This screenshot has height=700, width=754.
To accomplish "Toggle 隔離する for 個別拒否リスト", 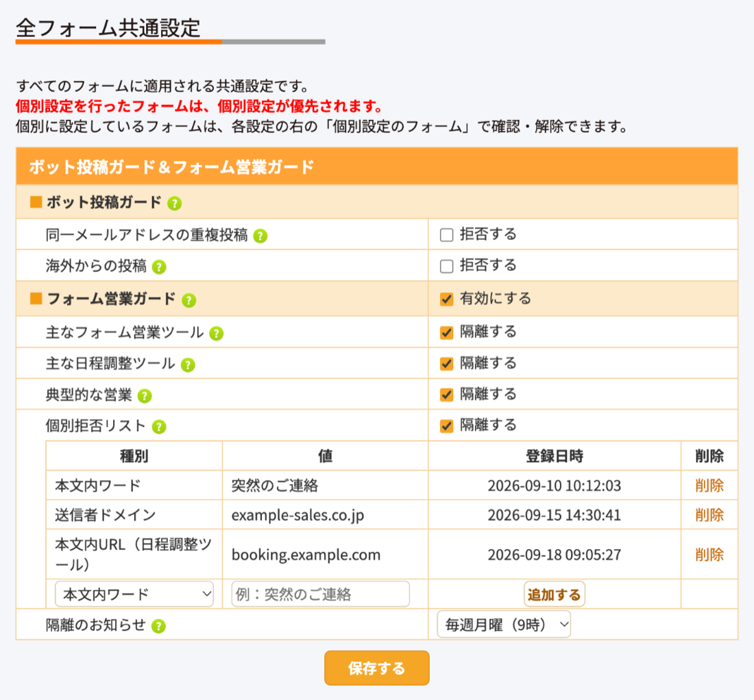I will tap(447, 426).
